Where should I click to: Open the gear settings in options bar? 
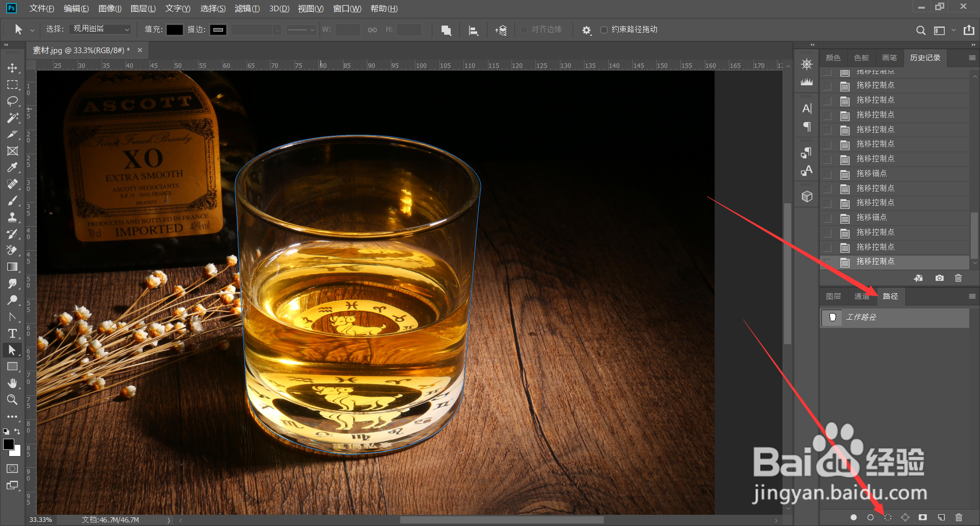586,30
